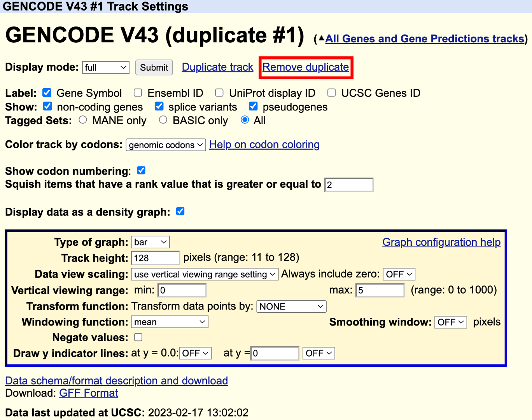Click the Remove duplicate link

(306, 67)
